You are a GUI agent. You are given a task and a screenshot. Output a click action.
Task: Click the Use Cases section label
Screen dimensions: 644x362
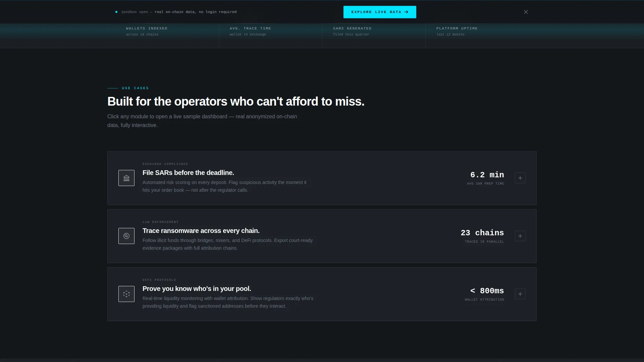coord(135,88)
